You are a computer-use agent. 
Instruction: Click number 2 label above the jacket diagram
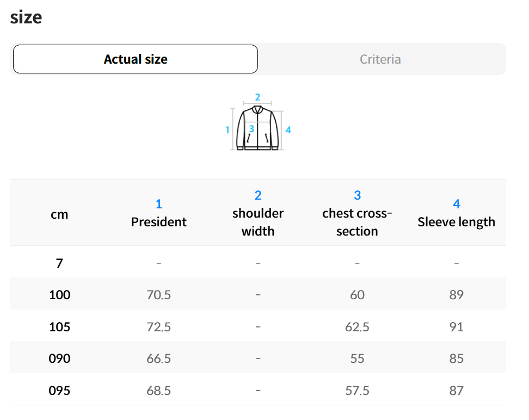pos(257,97)
